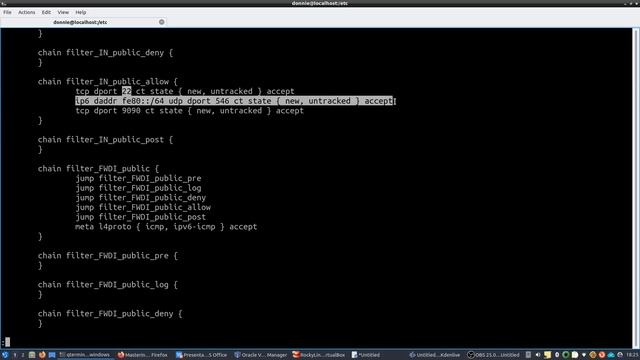The image size is (640, 360).
Task: Click the taskbar clock
Action: (x=633, y=355)
